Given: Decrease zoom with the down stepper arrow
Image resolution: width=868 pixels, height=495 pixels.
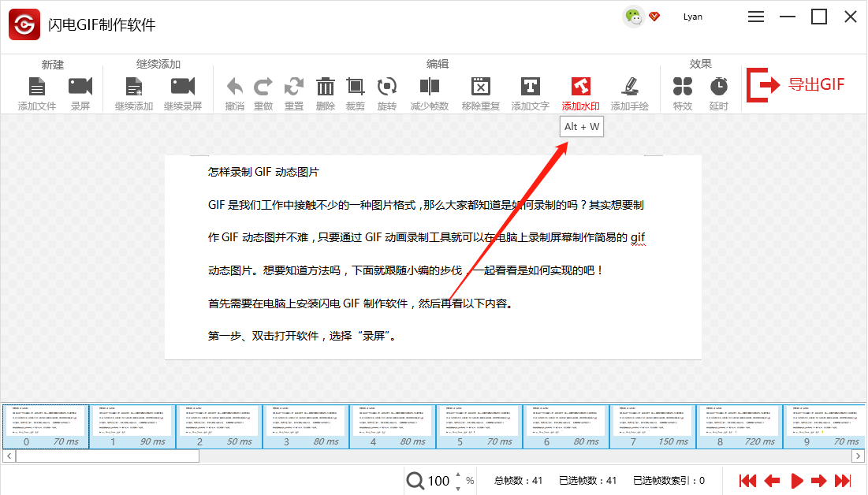Looking at the screenshot, I should [x=458, y=489].
